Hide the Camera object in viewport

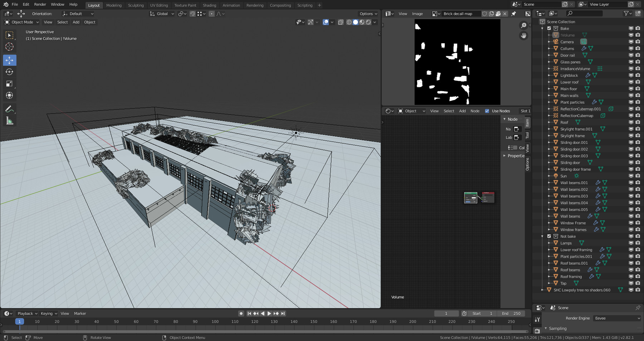[x=631, y=42]
